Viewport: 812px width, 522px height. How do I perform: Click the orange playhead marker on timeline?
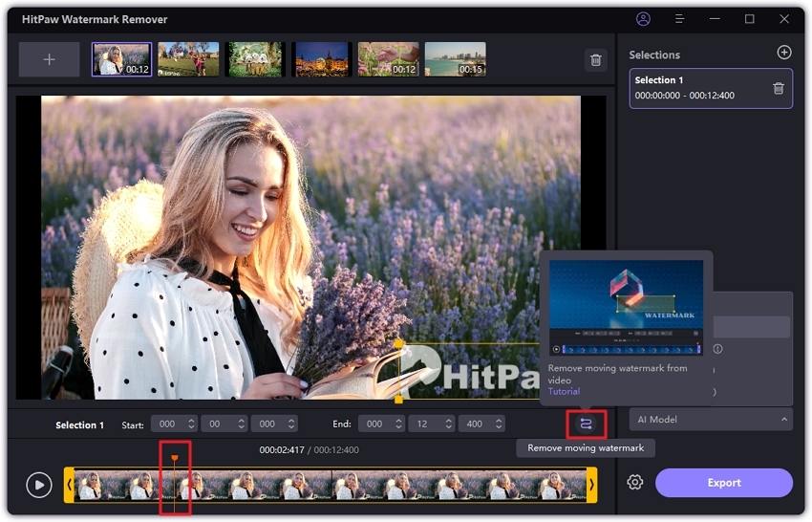point(175,459)
